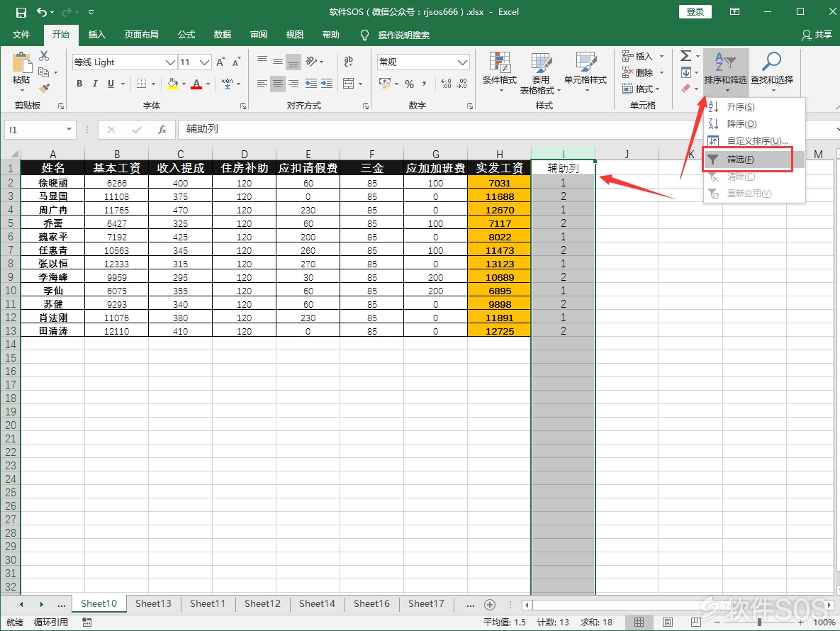
Task: Toggle Bold formatting
Action: [x=79, y=84]
